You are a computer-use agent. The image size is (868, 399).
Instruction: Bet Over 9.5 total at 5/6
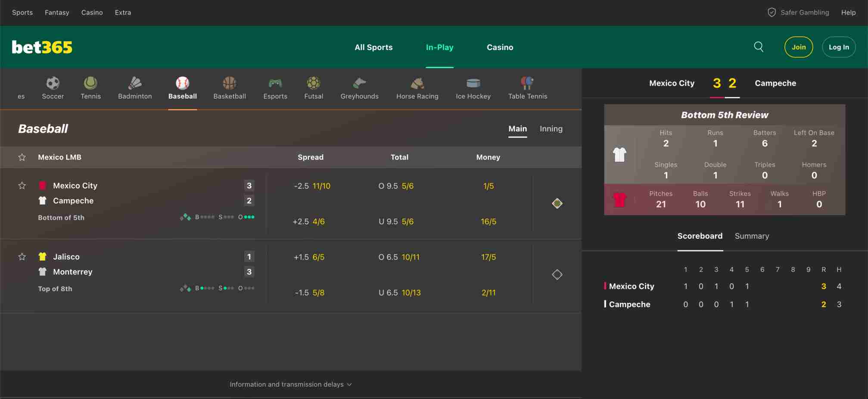click(396, 186)
